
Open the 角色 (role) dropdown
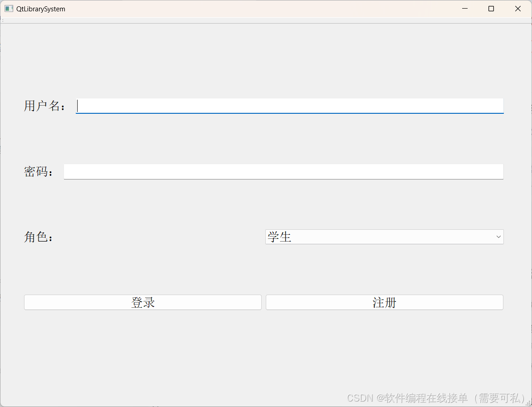point(384,237)
